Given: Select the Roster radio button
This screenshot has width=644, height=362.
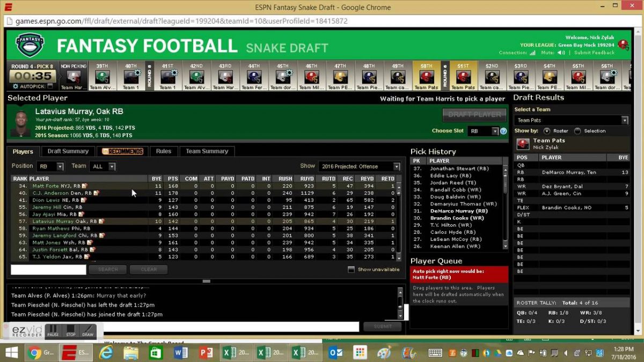Looking at the screenshot, I should [547, 131].
